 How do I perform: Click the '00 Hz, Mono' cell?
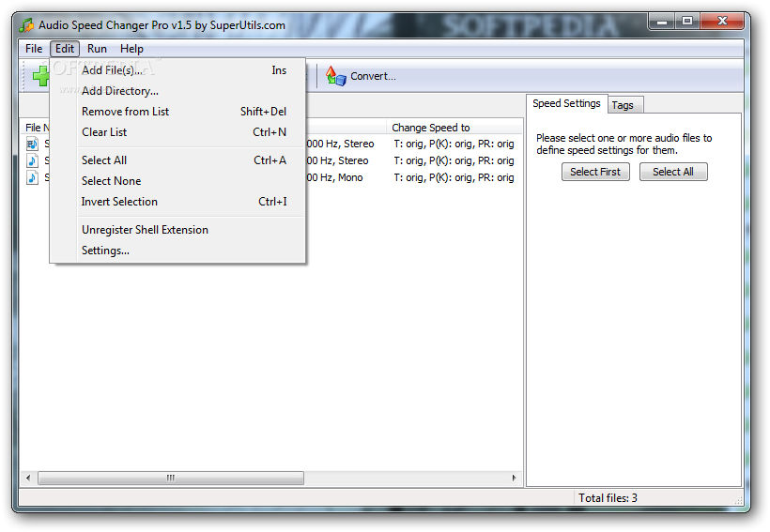tap(335, 177)
